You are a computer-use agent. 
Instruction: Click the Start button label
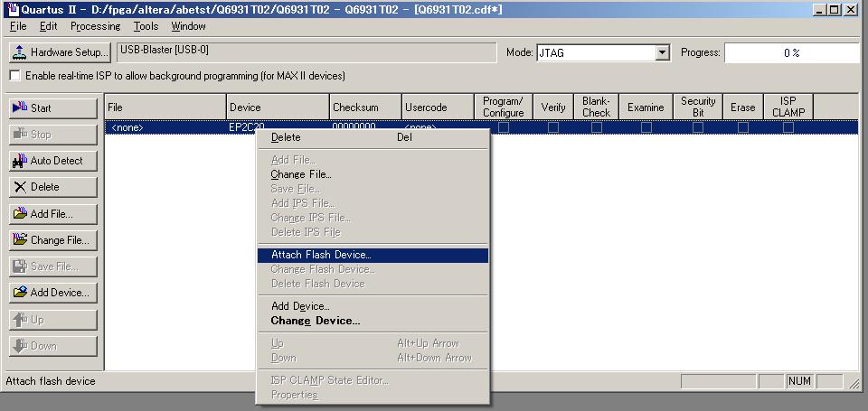pyautogui.click(x=41, y=107)
